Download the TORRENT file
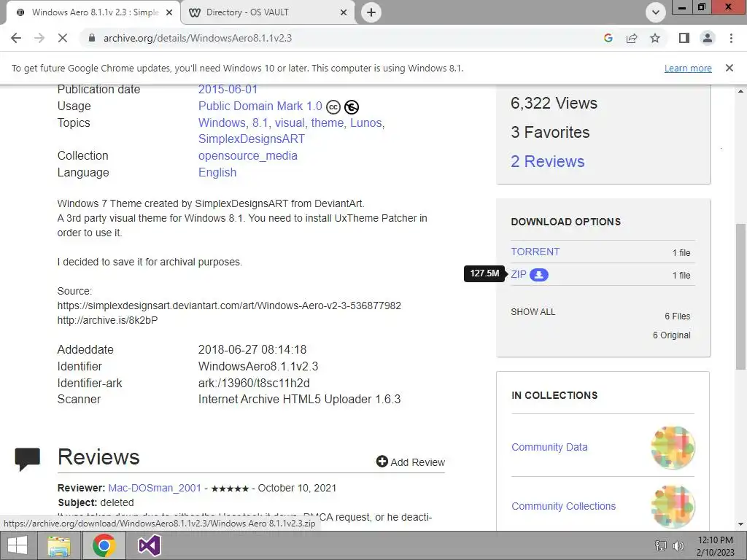The image size is (747, 560). coord(535,252)
